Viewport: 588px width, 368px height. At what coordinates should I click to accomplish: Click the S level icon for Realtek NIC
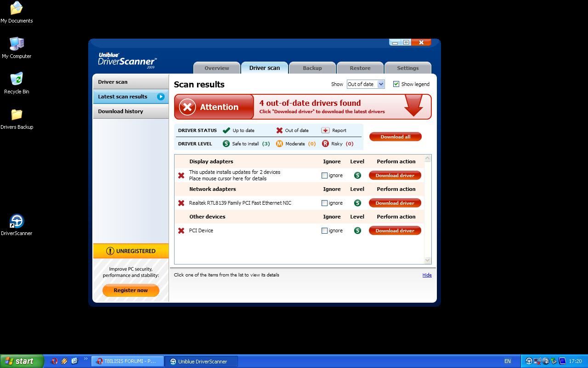(357, 203)
